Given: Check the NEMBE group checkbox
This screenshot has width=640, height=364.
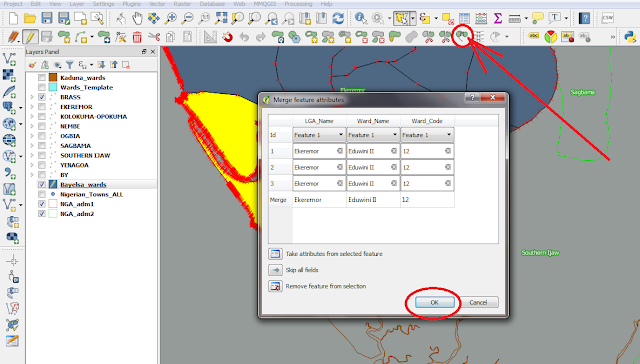Looking at the screenshot, I should [x=42, y=126].
